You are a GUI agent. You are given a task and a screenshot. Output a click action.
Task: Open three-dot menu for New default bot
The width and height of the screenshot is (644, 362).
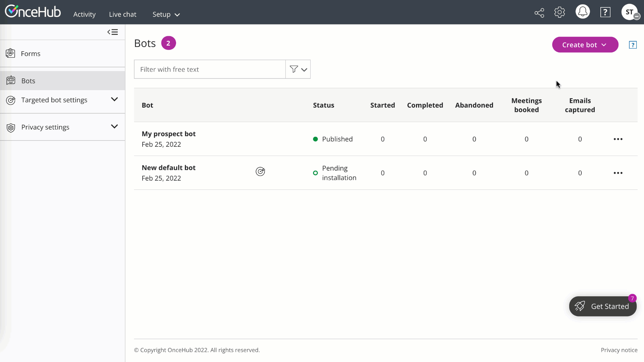(x=618, y=173)
